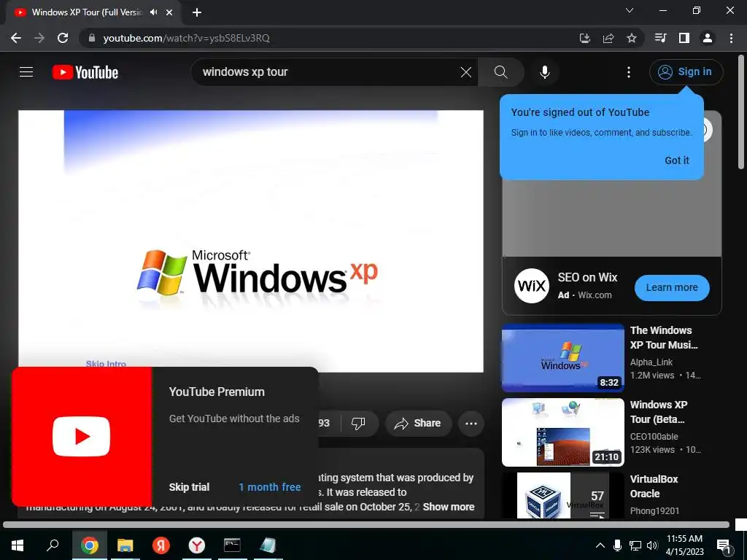Click Skip trial in the Premium popup
Image resolution: width=747 pixels, height=560 pixels.
189,487
